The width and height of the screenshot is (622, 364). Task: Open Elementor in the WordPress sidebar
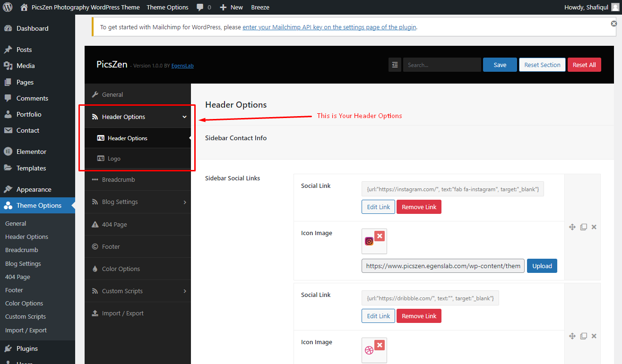coord(31,152)
